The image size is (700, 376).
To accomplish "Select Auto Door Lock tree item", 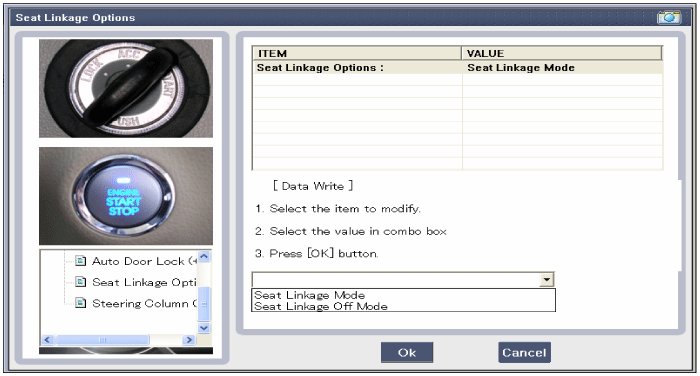I will (144, 261).
